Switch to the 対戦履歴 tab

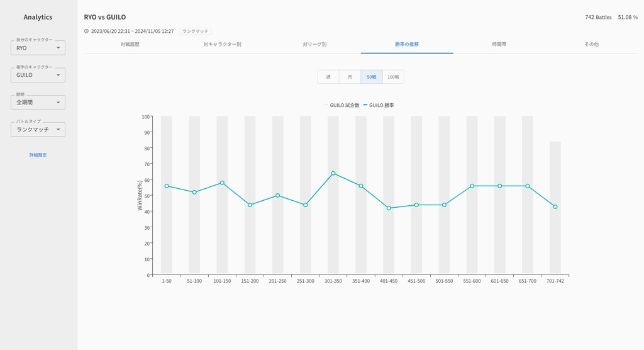[x=130, y=45]
